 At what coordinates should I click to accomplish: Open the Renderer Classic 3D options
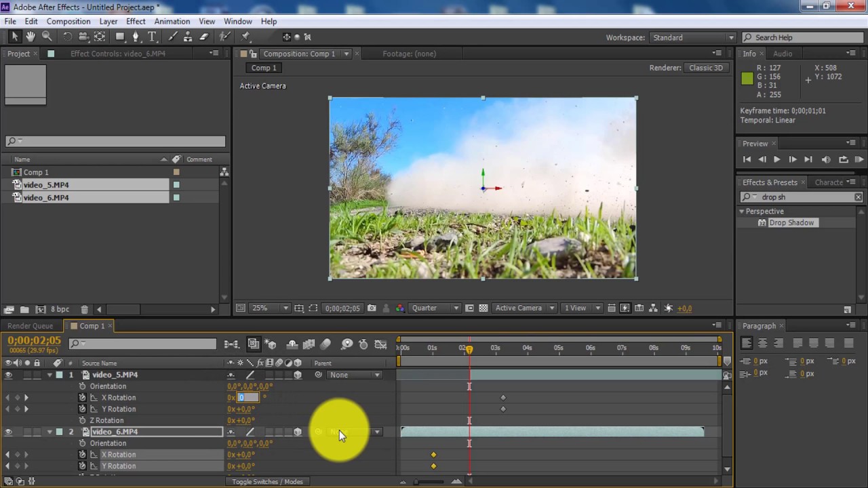point(706,68)
